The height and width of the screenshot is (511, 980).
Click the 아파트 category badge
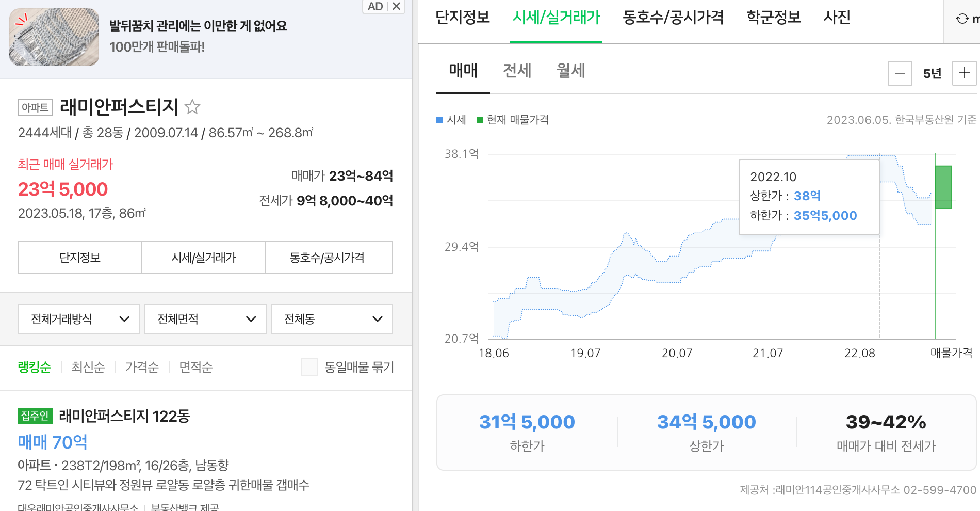[x=35, y=107]
